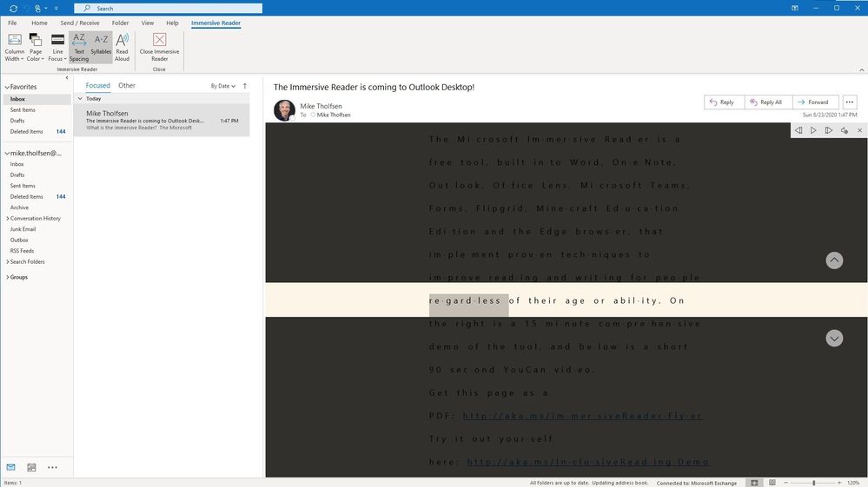Switch to the Focused inbox tab
The image size is (868, 487).
pos(98,85)
